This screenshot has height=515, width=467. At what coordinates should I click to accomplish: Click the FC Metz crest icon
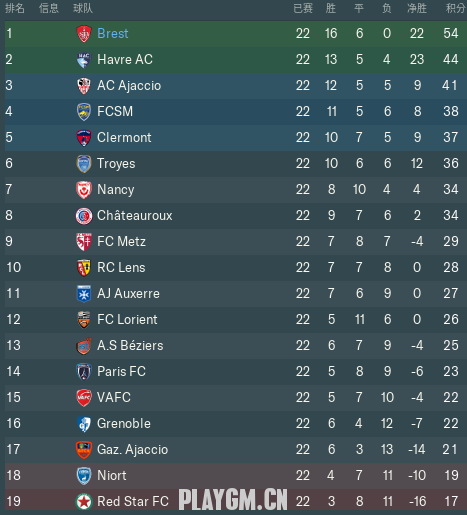84,242
